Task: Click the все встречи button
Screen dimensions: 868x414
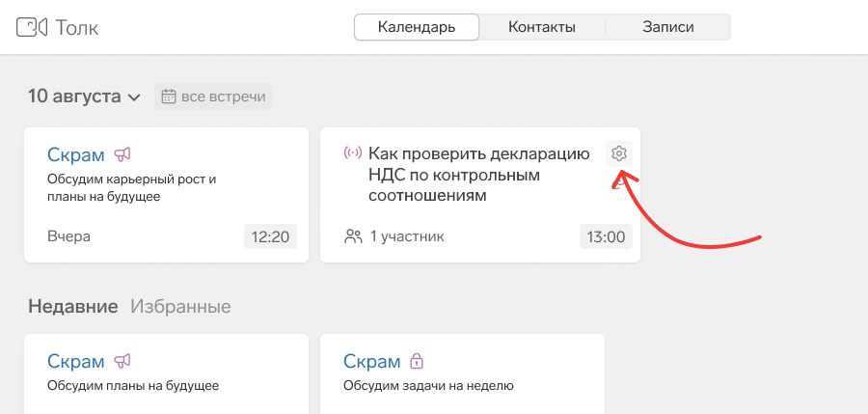Action: point(213,97)
